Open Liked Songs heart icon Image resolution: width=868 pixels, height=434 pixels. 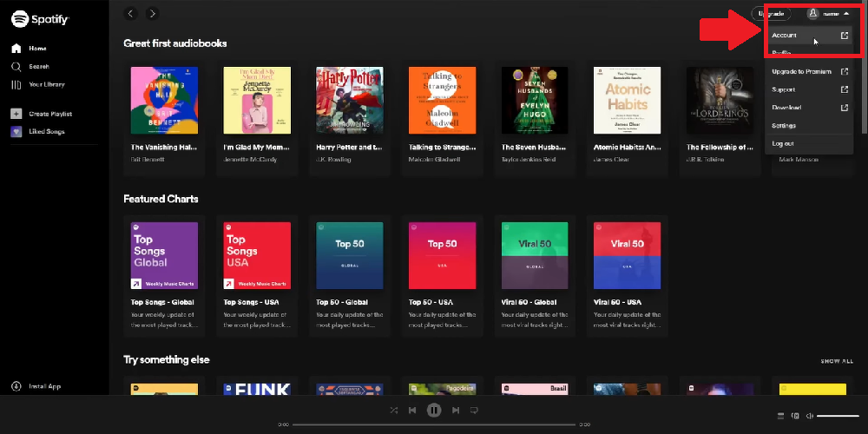(x=16, y=132)
